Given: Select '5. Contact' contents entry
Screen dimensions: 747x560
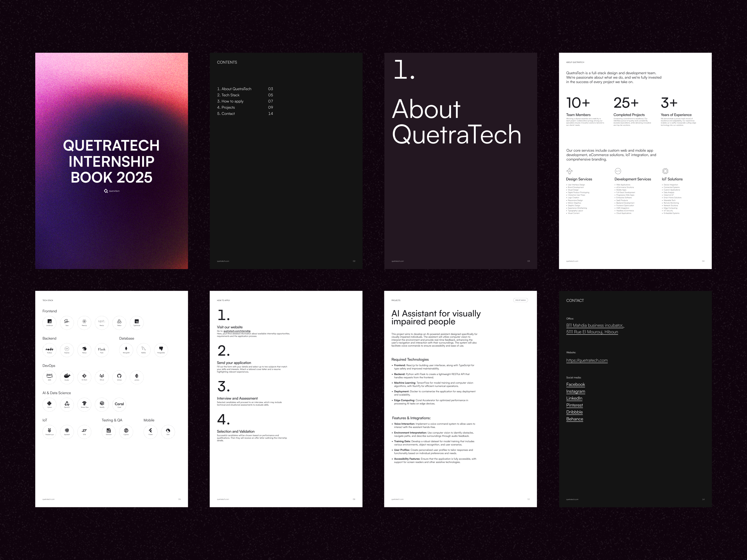Looking at the screenshot, I should pos(226,113).
